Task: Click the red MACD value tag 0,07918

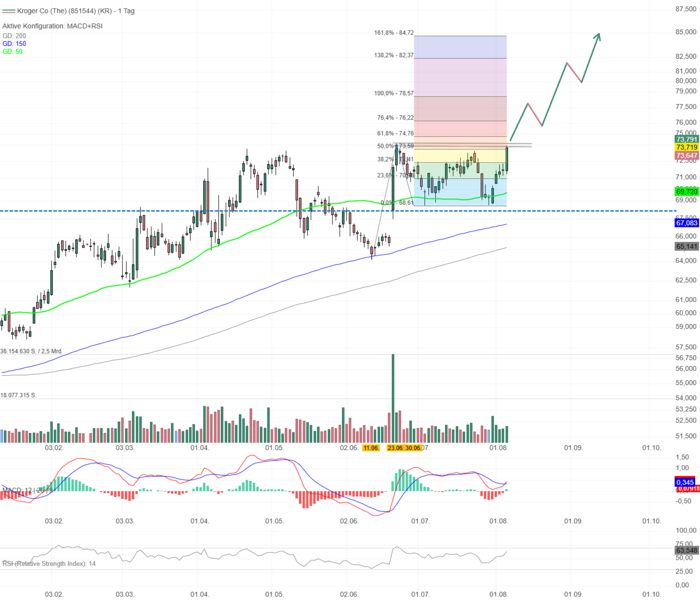Action: (x=688, y=489)
